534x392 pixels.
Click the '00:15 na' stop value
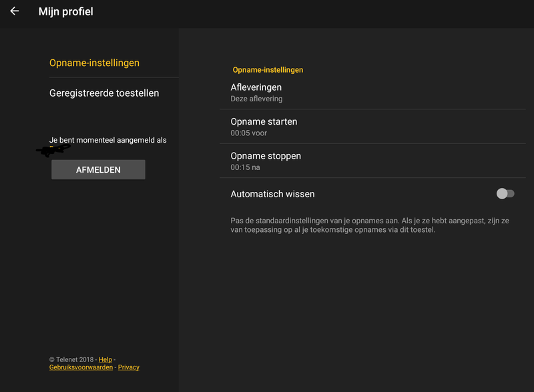[x=246, y=167]
